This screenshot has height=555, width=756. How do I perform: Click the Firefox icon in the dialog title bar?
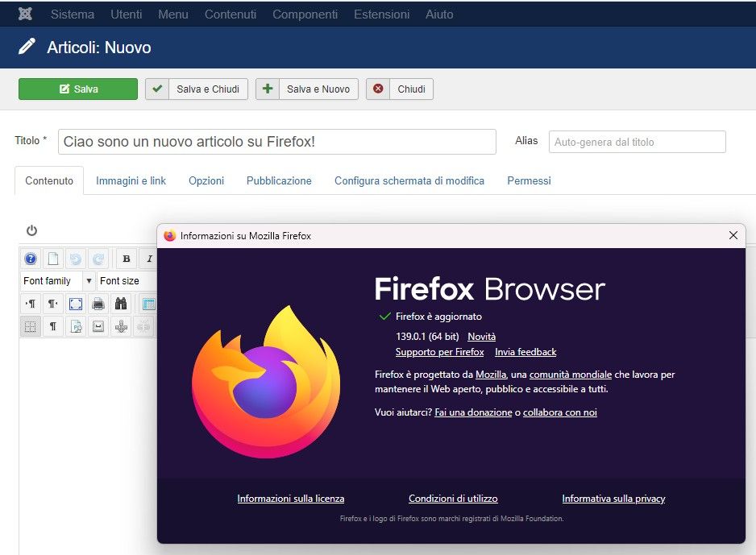170,235
